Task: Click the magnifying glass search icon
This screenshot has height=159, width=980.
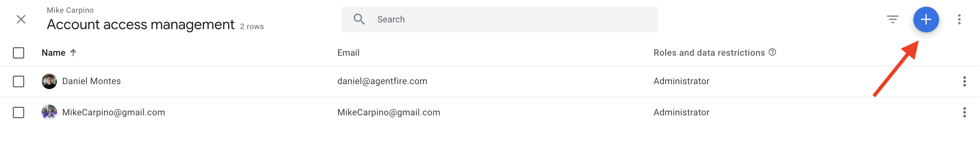Action: point(359,20)
